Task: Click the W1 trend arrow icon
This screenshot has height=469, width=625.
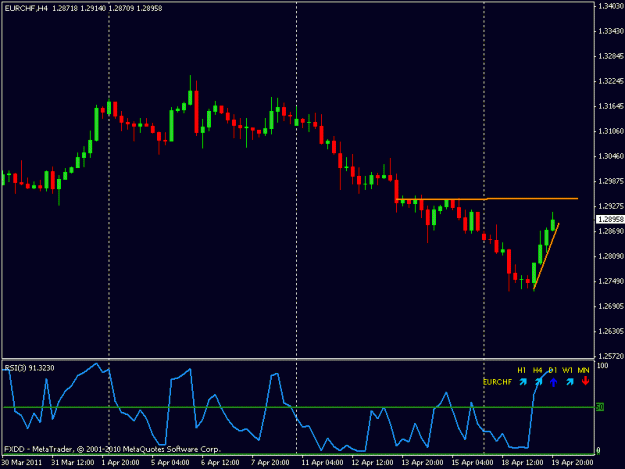Action: click(x=570, y=382)
